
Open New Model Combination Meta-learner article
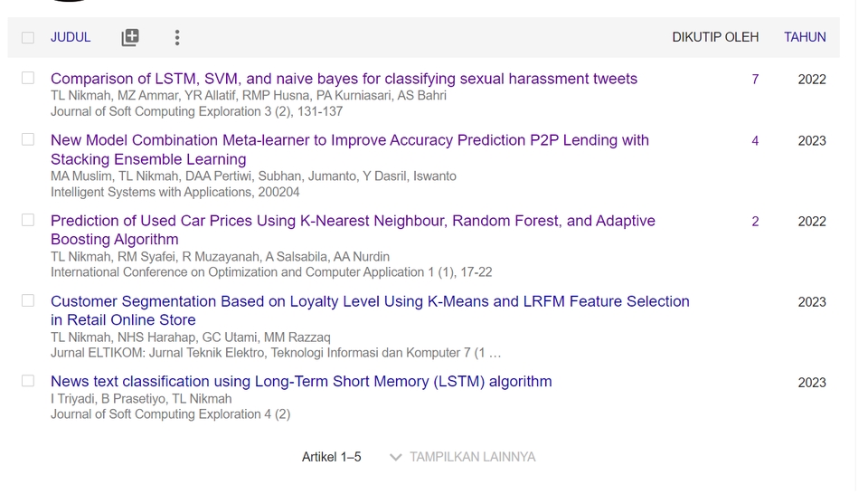tap(350, 149)
